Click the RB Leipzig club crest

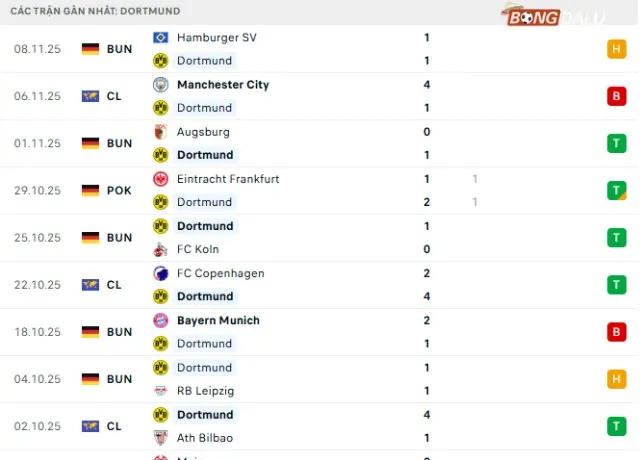pos(159,391)
